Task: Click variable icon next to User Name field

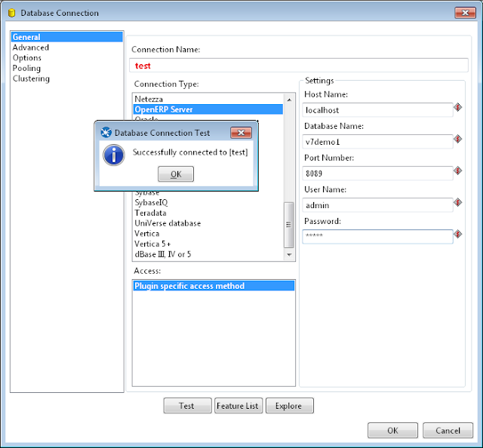Action: (458, 203)
